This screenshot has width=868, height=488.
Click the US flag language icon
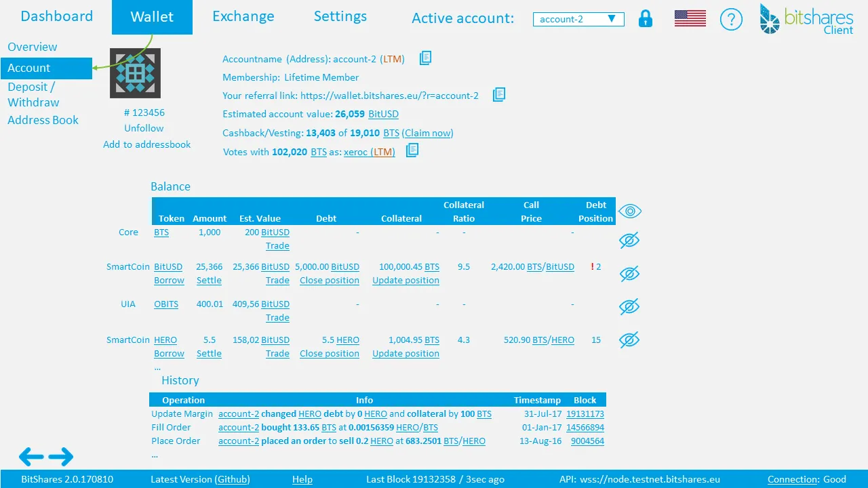tap(690, 19)
